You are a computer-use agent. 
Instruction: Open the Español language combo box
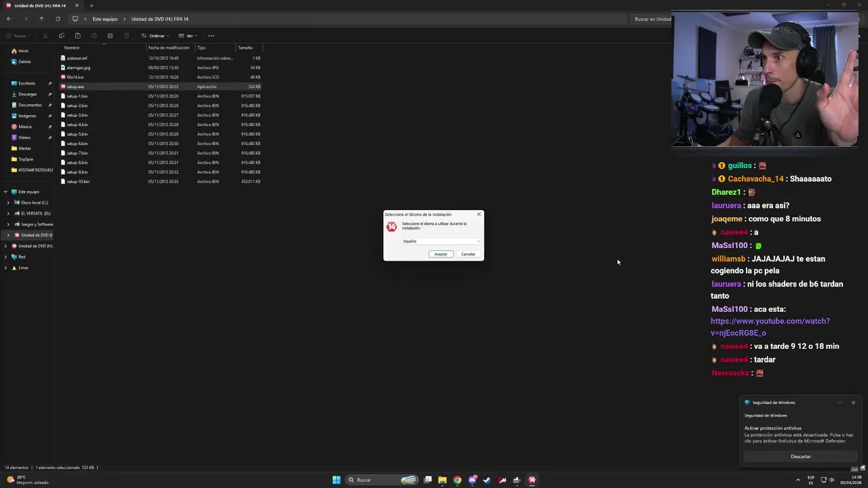click(x=441, y=241)
